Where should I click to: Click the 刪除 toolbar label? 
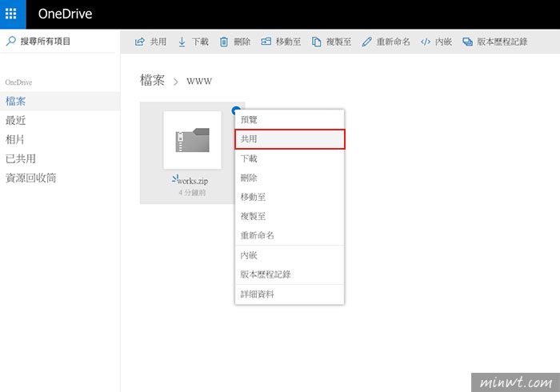[242, 42]
